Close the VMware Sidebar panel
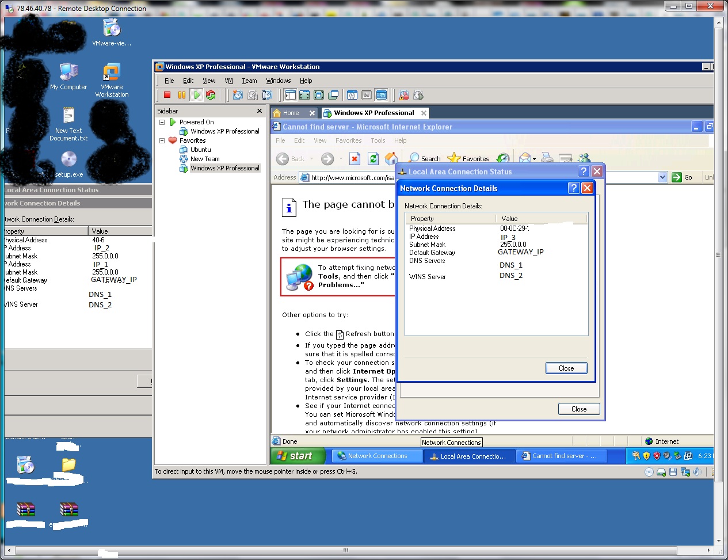Image resolution: width=728 pixels, height=560 pixels. tap(259, 111)
